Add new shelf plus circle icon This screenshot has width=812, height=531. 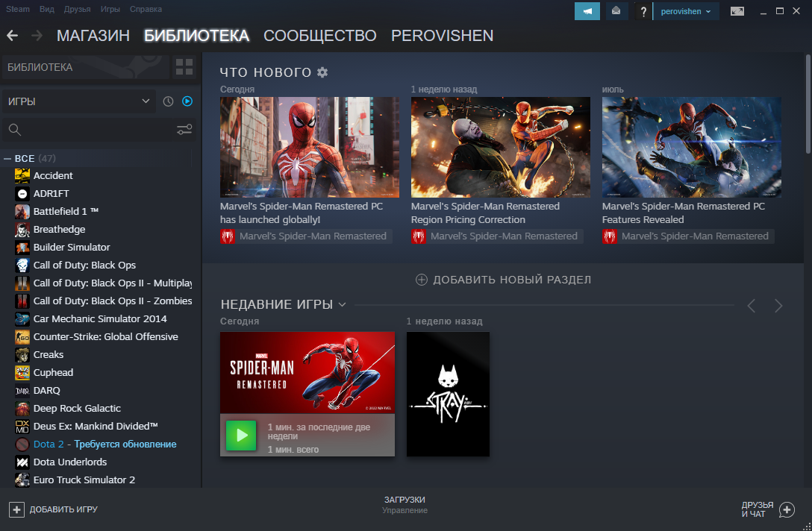(x=422, y=280)
